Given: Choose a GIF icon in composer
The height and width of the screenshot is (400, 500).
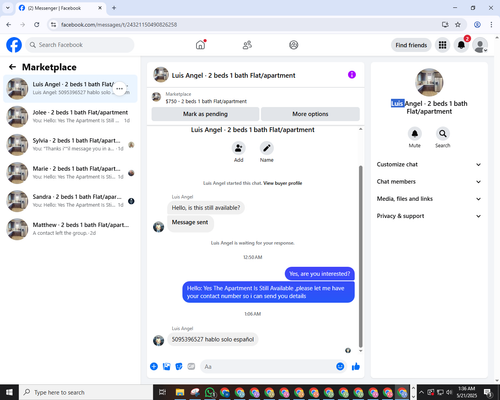Looking at the screenshot, I should click(x=191, y=367).
